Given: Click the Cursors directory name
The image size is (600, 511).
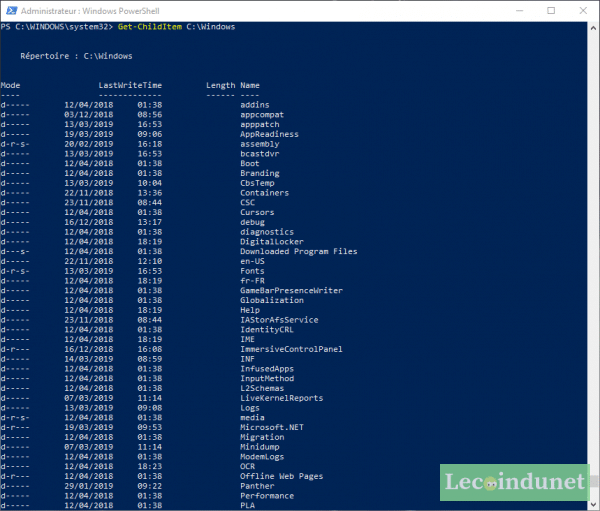Looking at the screenshot, I should pos(257,212).
